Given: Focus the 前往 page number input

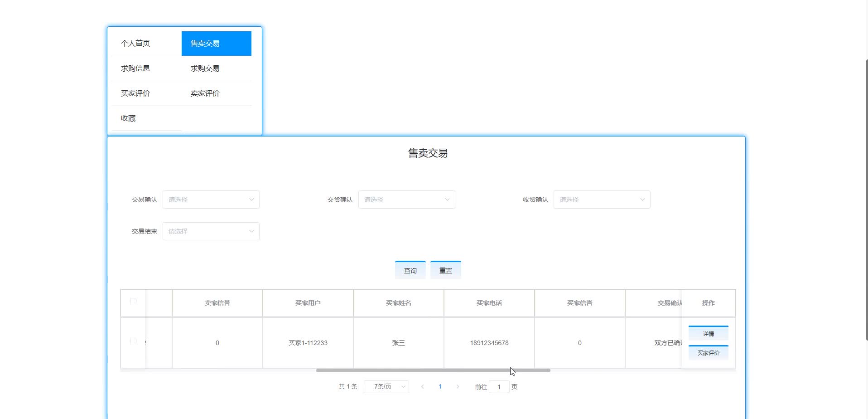Looking at the screenshot, I should (x=499, y=387).
